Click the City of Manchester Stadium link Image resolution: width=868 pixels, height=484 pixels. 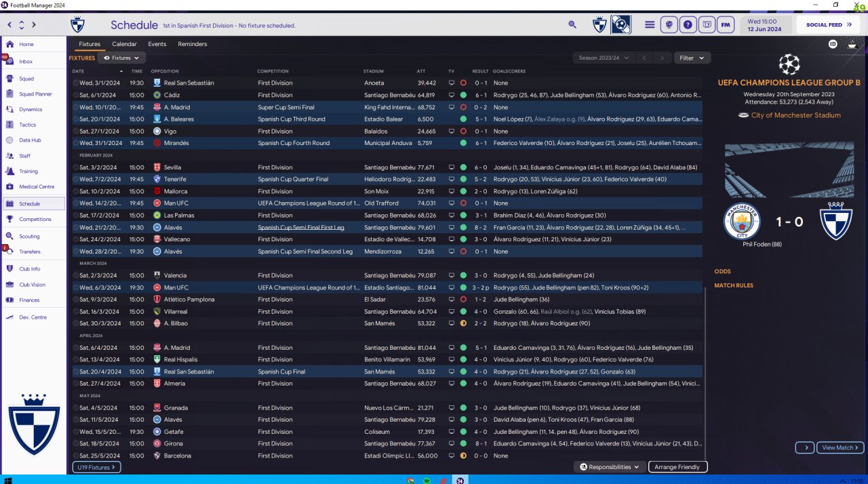[x=795, y=115]
